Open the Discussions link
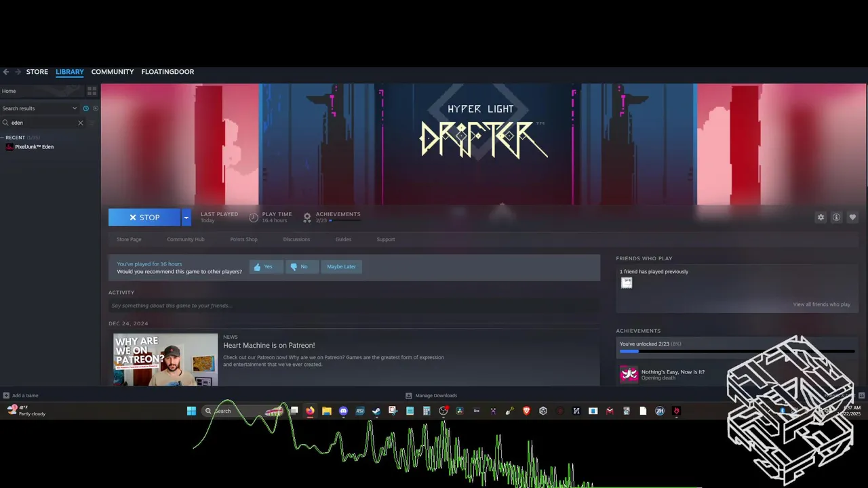The width and height of the screenshot is (868, 488). [296, 239]
